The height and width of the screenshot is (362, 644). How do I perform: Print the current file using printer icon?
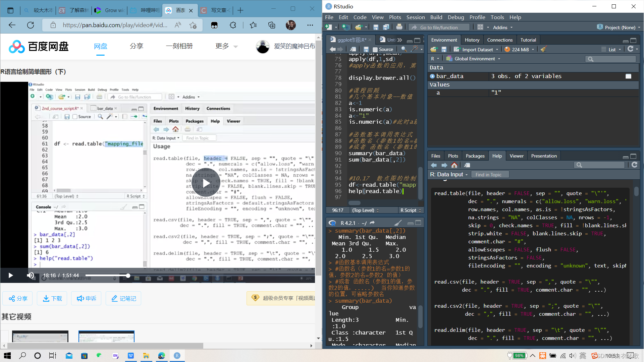click(x=399, y=27)
